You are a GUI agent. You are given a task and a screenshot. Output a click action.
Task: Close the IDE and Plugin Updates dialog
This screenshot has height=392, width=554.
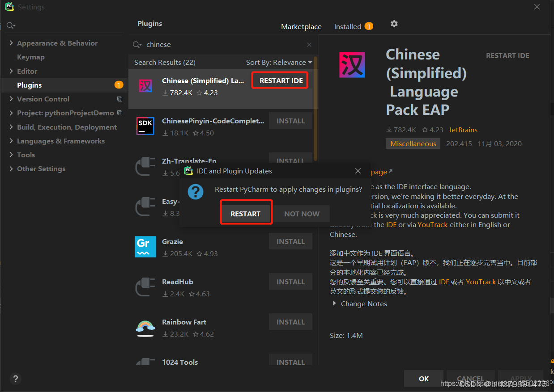click(x=358, y=171)
